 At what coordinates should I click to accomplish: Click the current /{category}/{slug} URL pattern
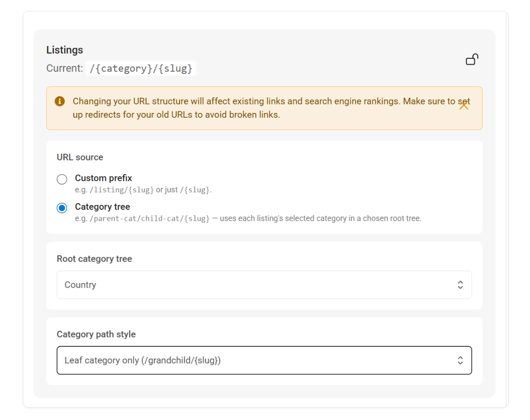coord(141,68)
